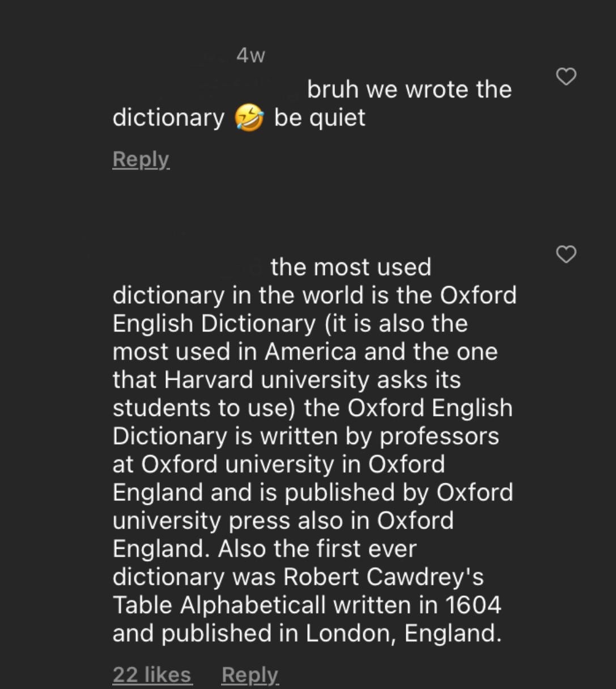Click "London, England." at comment end
The width and height of the screenshot is (616, 689).
403,633
